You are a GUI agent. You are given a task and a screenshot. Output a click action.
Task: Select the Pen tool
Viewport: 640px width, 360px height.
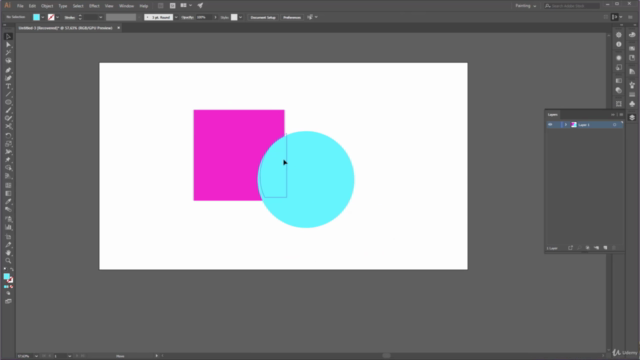point(8,70)
